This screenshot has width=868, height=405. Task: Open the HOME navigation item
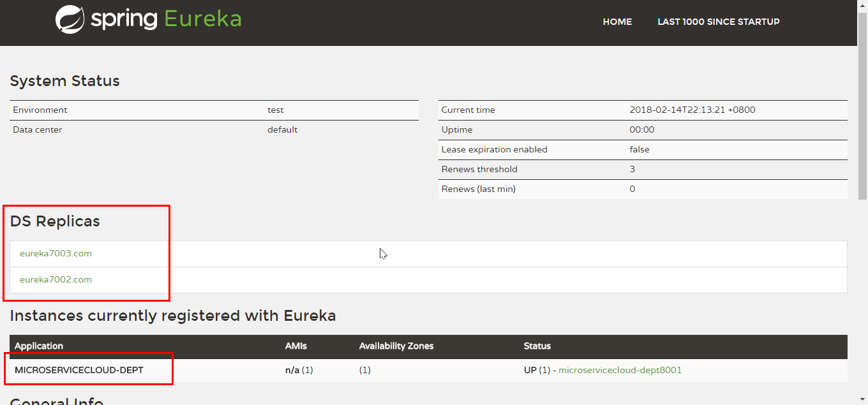tap(617, 22)
